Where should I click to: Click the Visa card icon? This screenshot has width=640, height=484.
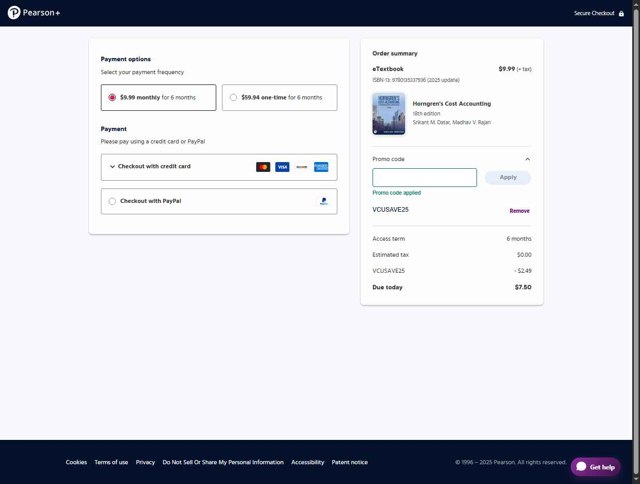click(x=282, y=167)
